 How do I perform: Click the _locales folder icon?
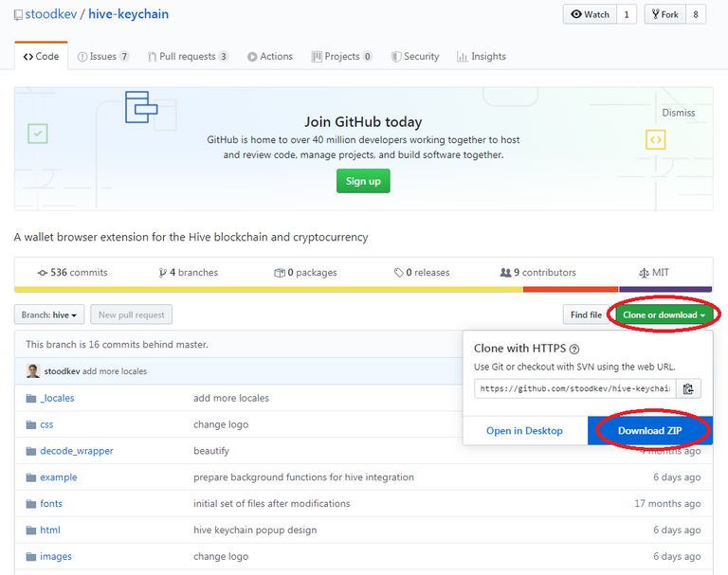point(31,398)
